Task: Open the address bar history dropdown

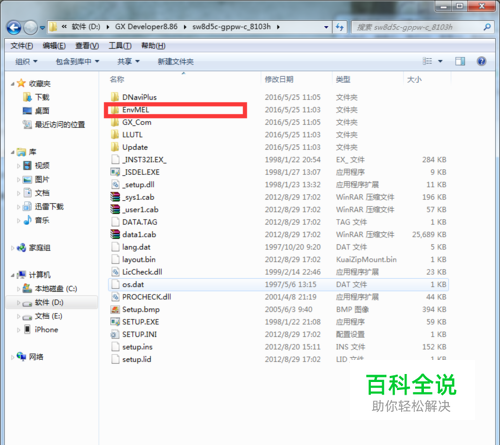Action: click(x=326, y=27)
